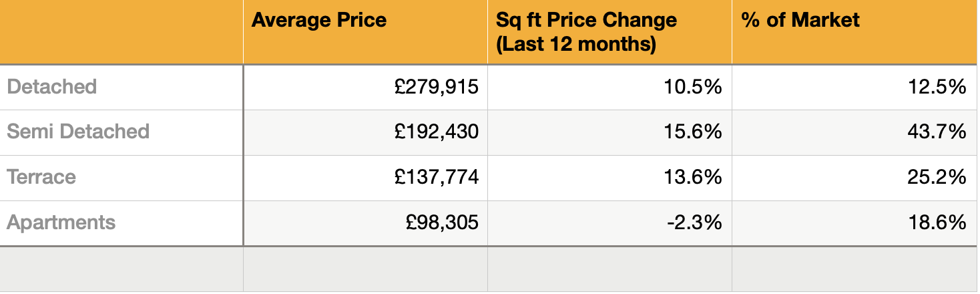Click the empty top-left header cell
Viewport: 980px width, 294px height.
121,32
